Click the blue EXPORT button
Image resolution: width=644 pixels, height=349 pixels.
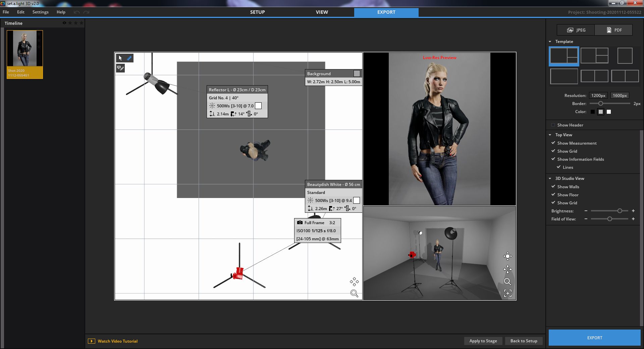(594, 338)
